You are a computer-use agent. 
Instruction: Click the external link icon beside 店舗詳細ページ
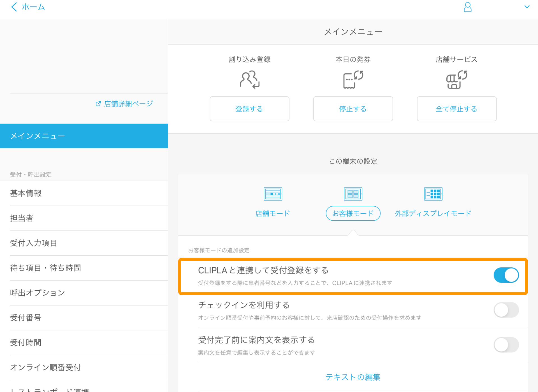pyautogui.click(x=98, y=104)
